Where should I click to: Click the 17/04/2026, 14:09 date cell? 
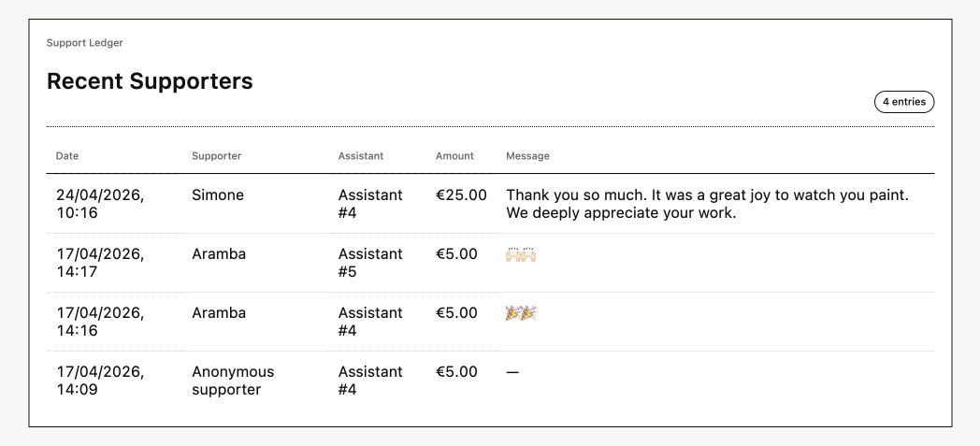(x=100, y=381)
